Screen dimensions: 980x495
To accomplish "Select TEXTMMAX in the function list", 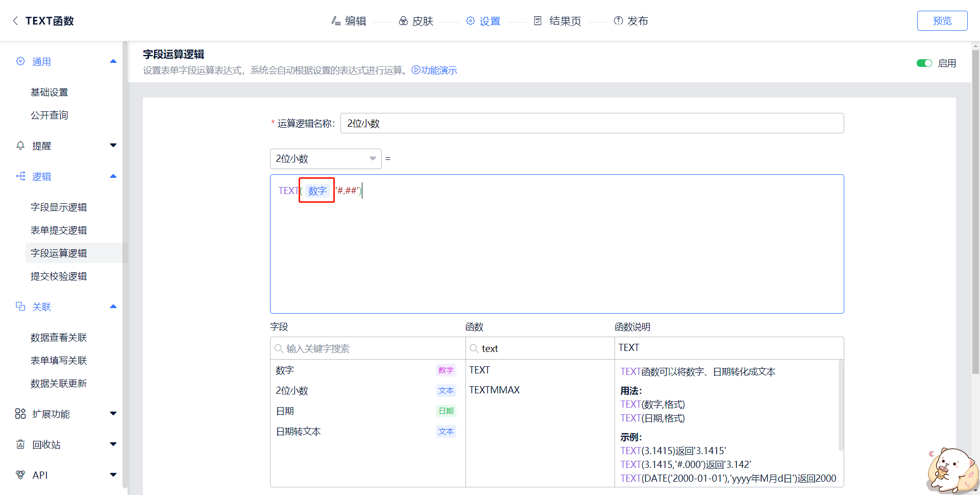I will [x=494, y=390].
